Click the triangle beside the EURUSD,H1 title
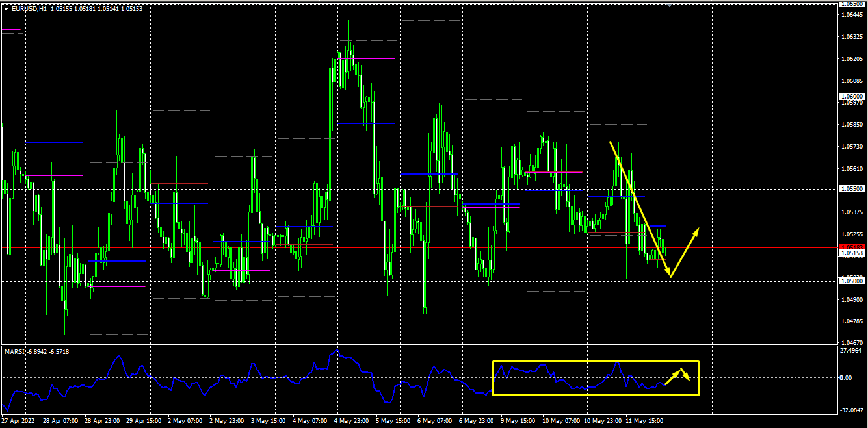The width and height of the screenshot is (868, 428). tap(7, 9)
